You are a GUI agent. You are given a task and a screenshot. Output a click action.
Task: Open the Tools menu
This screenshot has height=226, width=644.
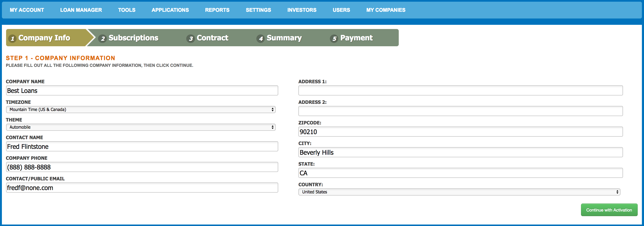click(x=127, y=10)
